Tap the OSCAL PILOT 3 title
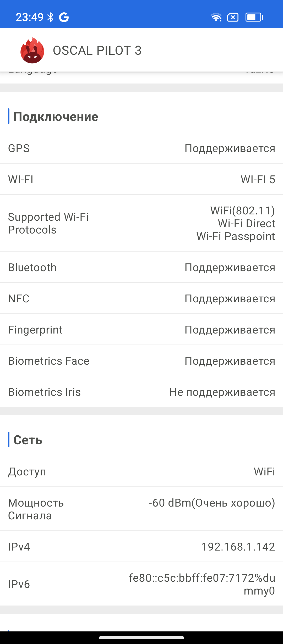Viewport: 283px width, 644px height. pos(97,51)
